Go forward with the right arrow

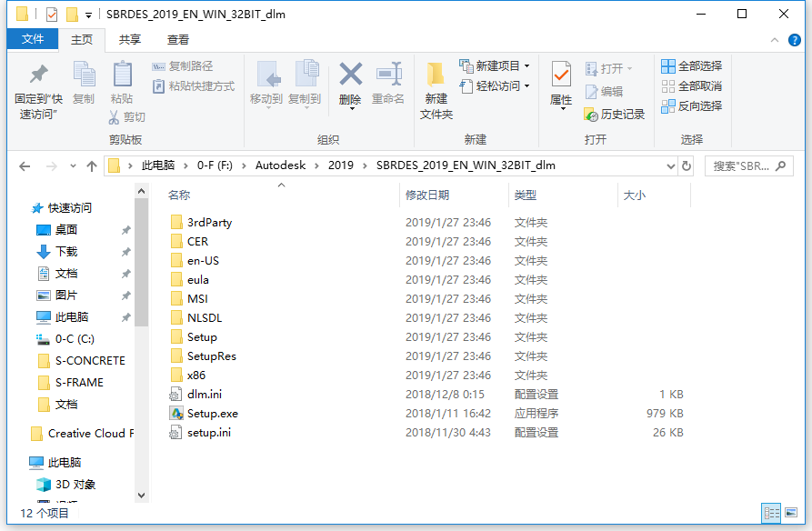pos(51,166)
